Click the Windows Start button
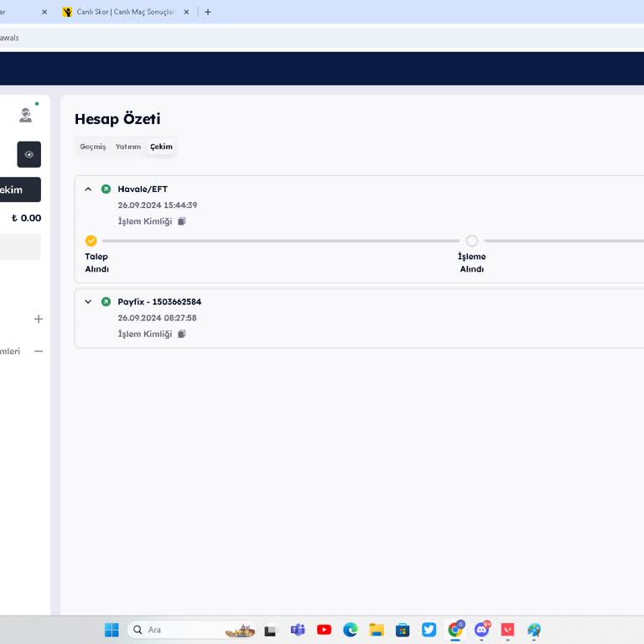Screen dimensions: 644x644 point(112,630)
